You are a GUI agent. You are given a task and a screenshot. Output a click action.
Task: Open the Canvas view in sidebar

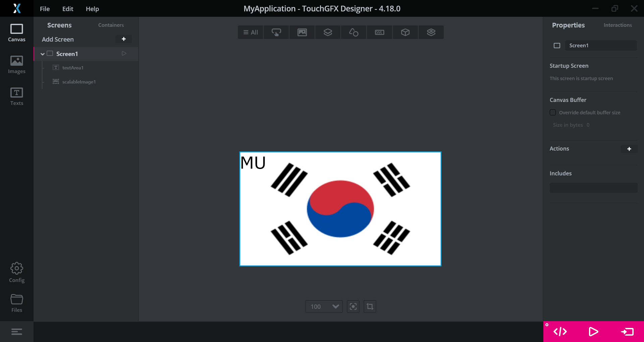[17, 33]
